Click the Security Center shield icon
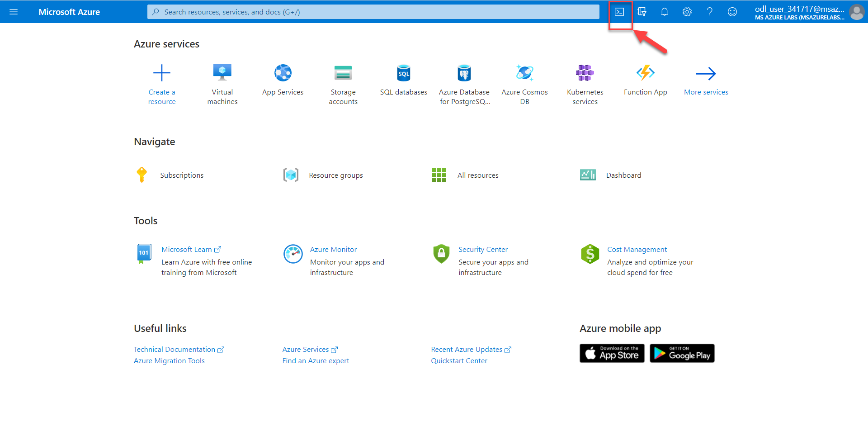The image size is (868, 426). [x=441, y=254]
